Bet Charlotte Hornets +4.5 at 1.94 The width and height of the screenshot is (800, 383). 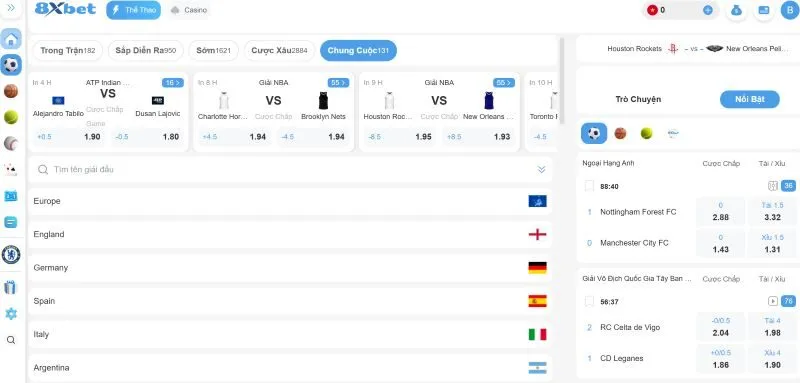point(234,137)
